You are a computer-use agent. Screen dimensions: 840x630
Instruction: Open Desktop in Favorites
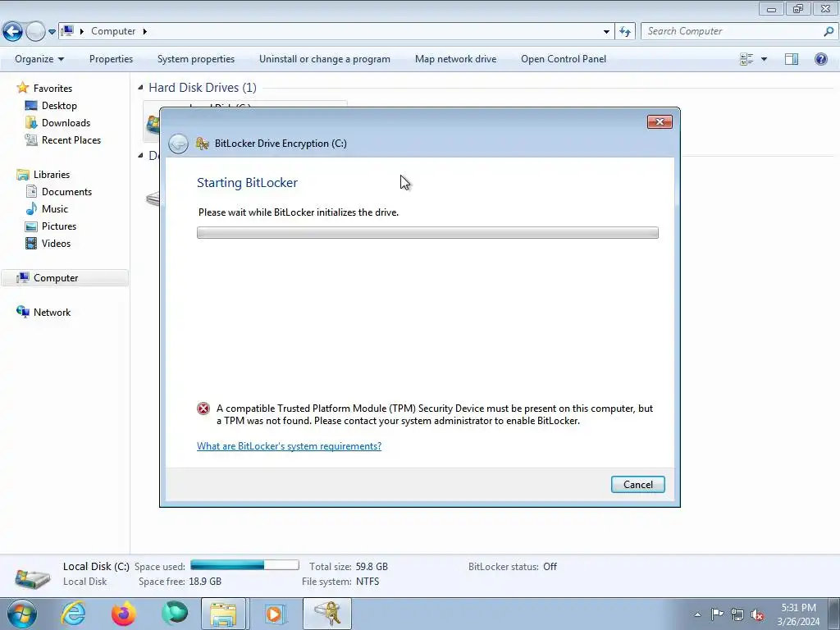pyautogui.click(x=59, y=106)
